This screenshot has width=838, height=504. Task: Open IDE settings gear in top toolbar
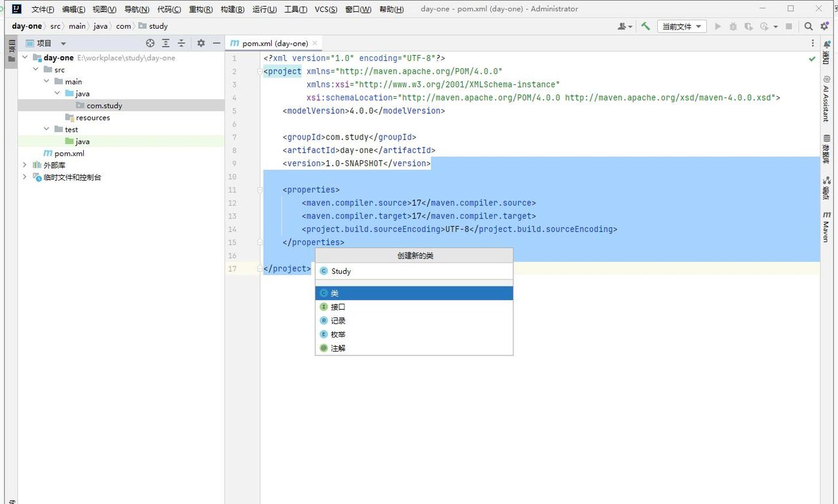point(824,26)
